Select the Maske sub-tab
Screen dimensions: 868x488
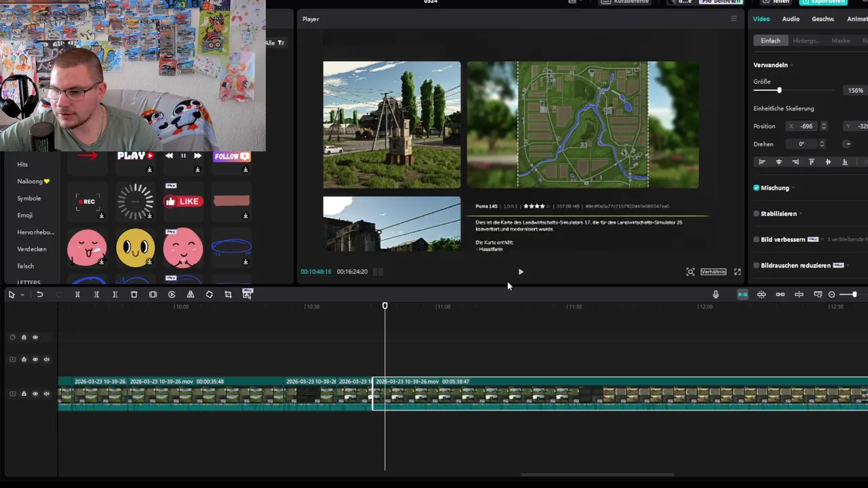click(x=841, y=41)
